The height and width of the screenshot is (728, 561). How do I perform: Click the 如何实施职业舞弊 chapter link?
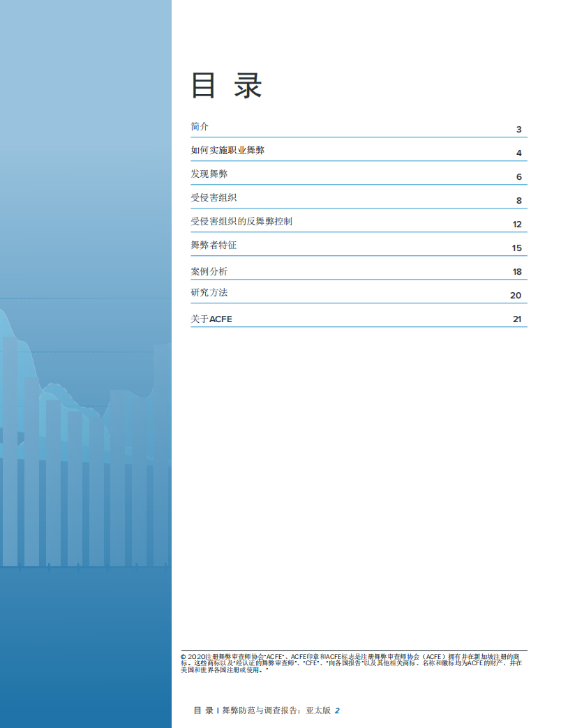click(x=227, y=151)
